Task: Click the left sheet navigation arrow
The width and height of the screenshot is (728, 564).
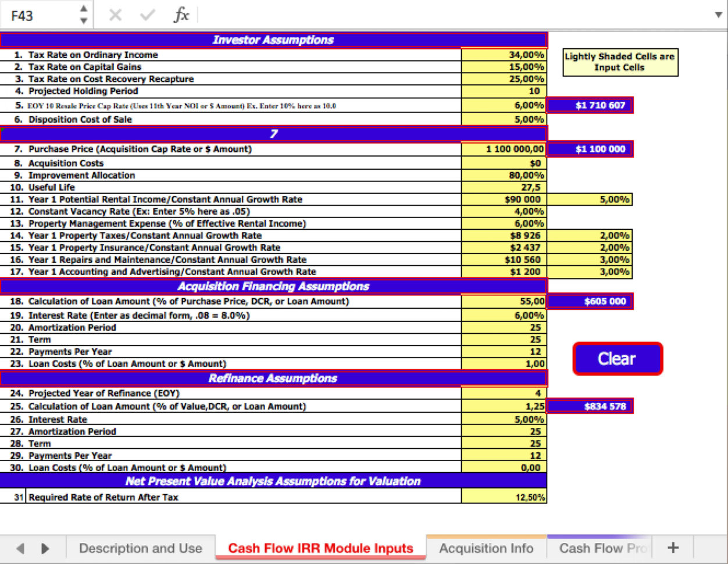Action: click(x=20, y=548)
